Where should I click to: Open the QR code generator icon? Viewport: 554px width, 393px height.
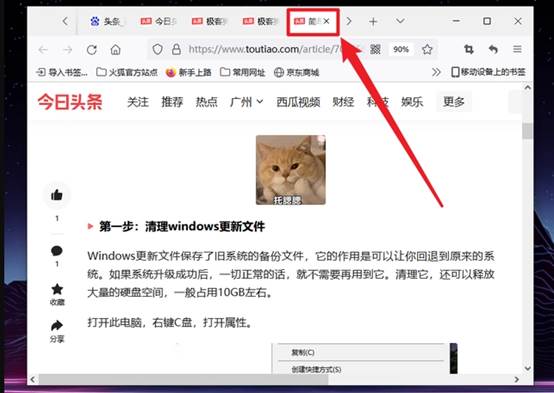pyautogui.click(x=375, y=49)
